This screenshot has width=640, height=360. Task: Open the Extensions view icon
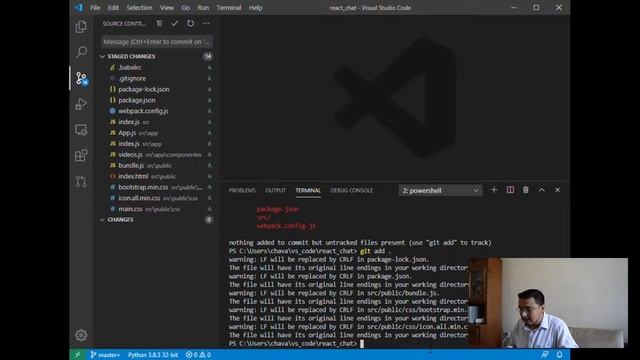81,156
